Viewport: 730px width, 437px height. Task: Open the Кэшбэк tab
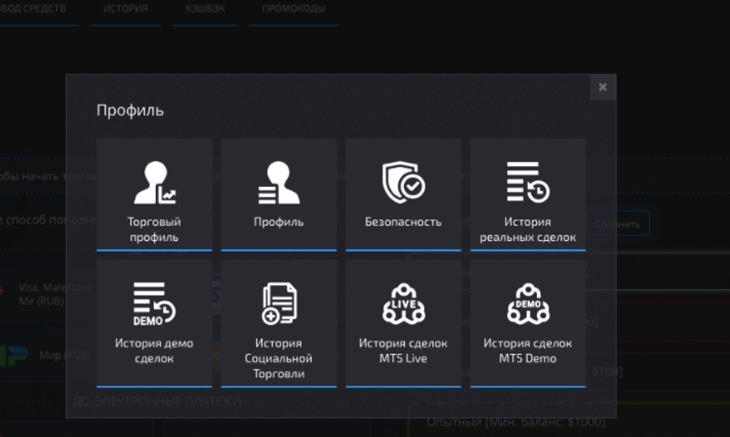click(x=204, y=8)
